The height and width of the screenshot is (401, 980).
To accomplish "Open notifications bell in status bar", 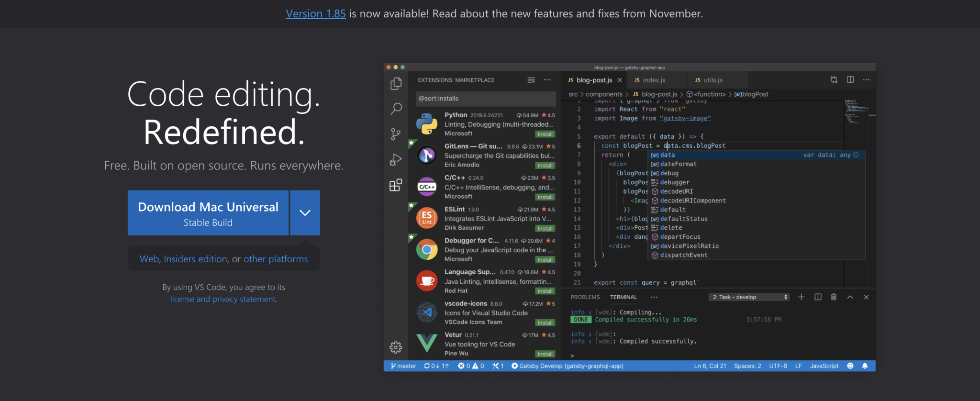I will click(865, 366).
